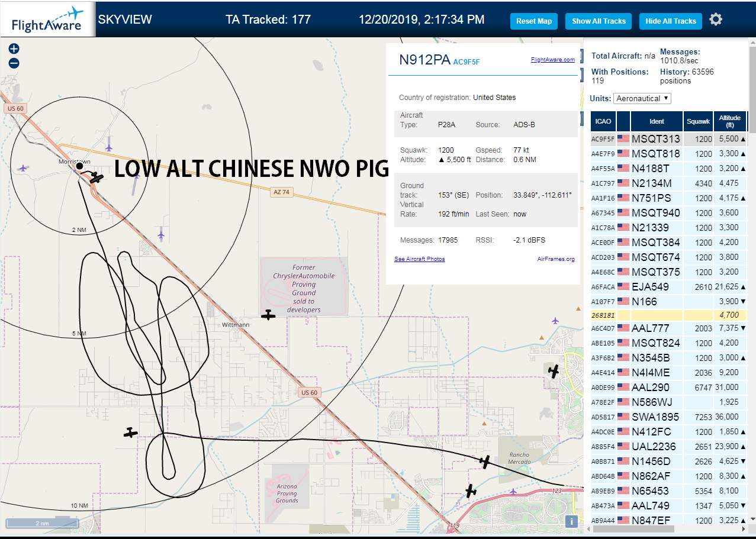Image resolution: width=756 pixels, height=539 pixels.
Task: Click Hide All Tracks button
Action: 671,21
